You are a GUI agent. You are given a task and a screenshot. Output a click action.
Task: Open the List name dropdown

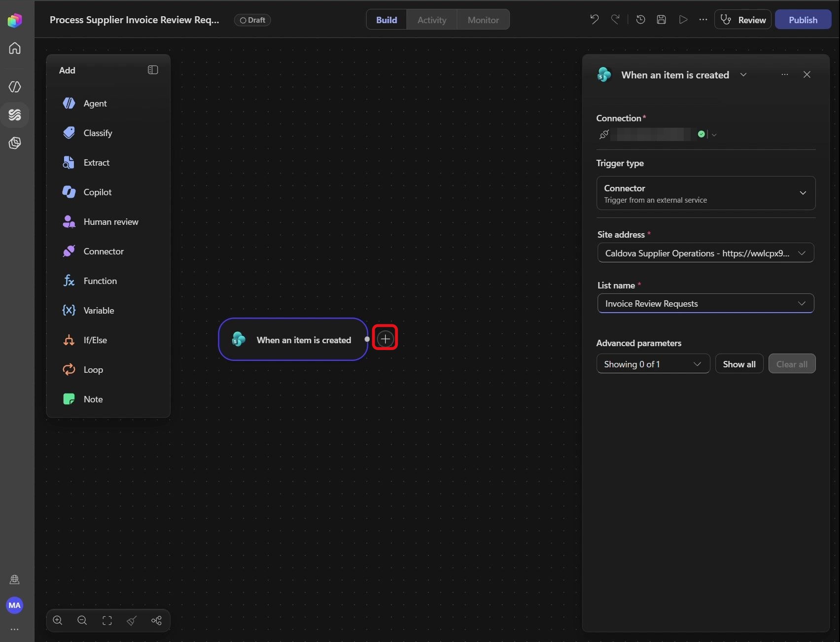[705, 303]
